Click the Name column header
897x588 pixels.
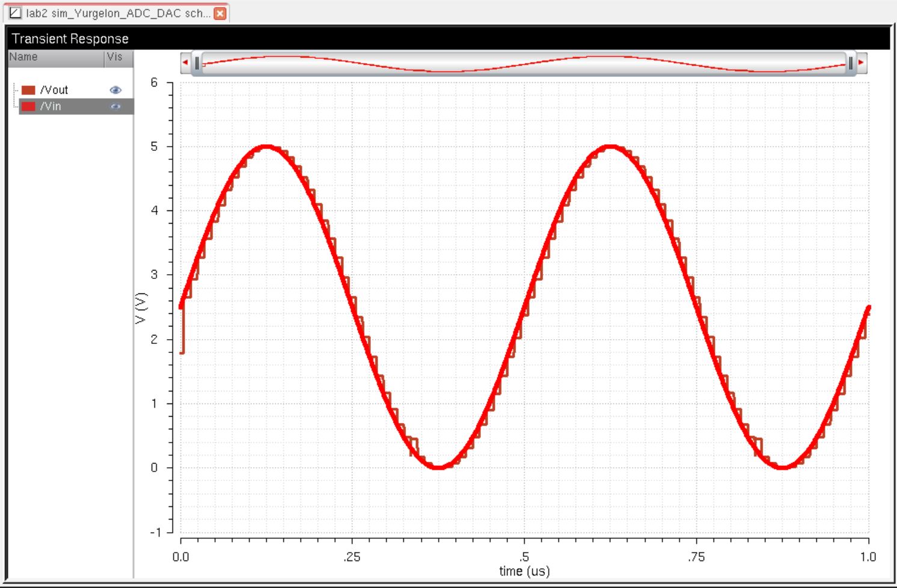(x=56, y=57)
